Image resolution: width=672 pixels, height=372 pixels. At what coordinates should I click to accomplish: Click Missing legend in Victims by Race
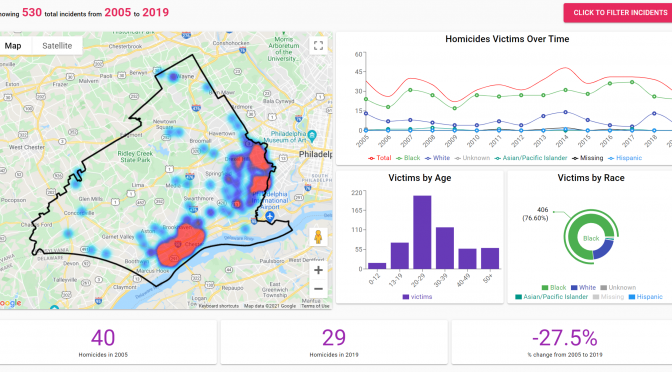pos(608,297)
